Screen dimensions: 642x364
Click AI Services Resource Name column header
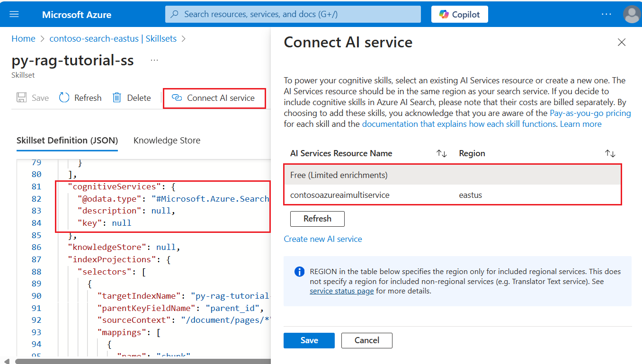(341, 153)
